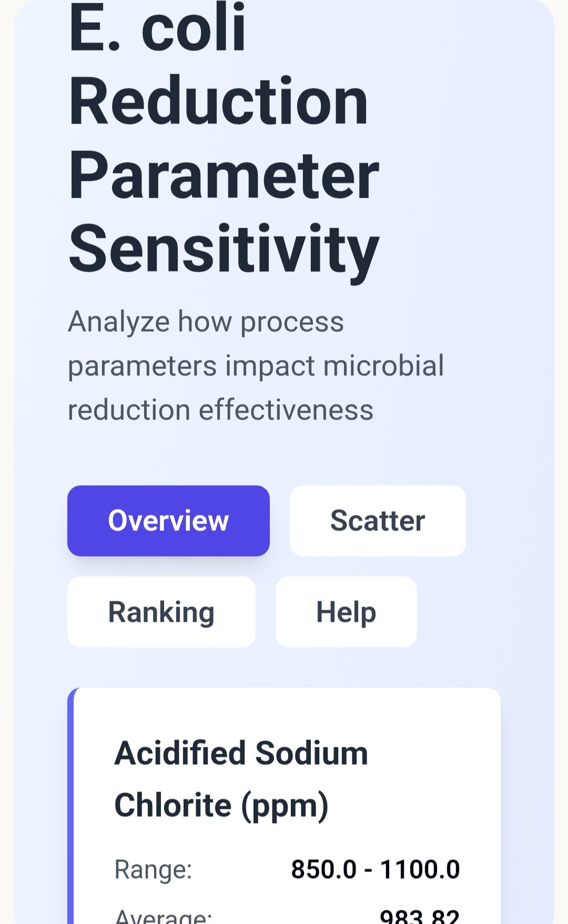
Task: Open the Scatter tab
Action: coord(378,520)
